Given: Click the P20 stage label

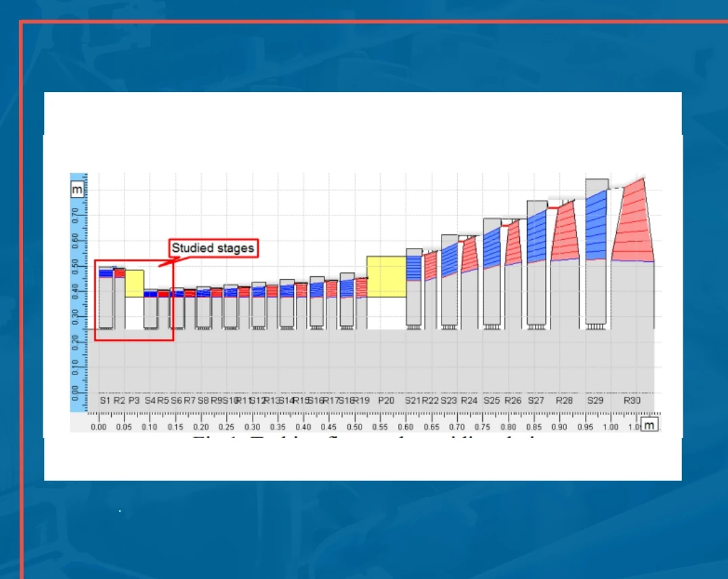Looking at the screenshot, I should click(x=386, y=401).
